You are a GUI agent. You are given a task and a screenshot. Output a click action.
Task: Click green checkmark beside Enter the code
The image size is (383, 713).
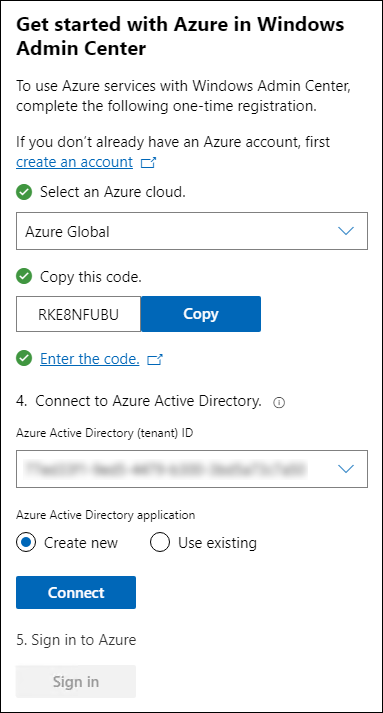[x=24, y=359]
